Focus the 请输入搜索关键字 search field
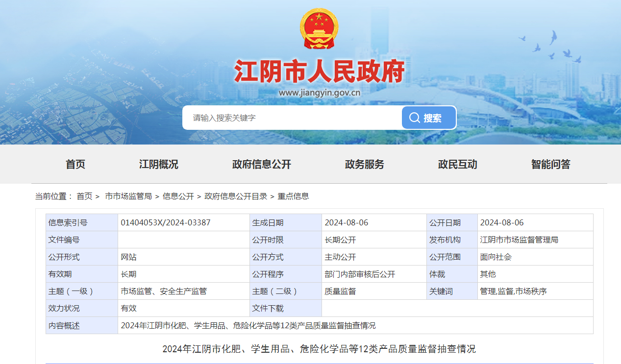This screenshot has height=364, width=621. (x=292, y=118)
